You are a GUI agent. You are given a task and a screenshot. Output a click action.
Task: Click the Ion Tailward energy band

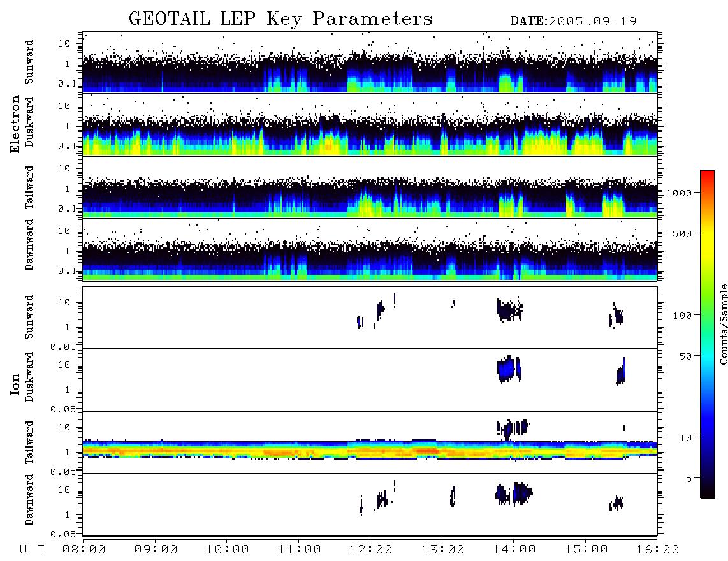pos(370,449)
